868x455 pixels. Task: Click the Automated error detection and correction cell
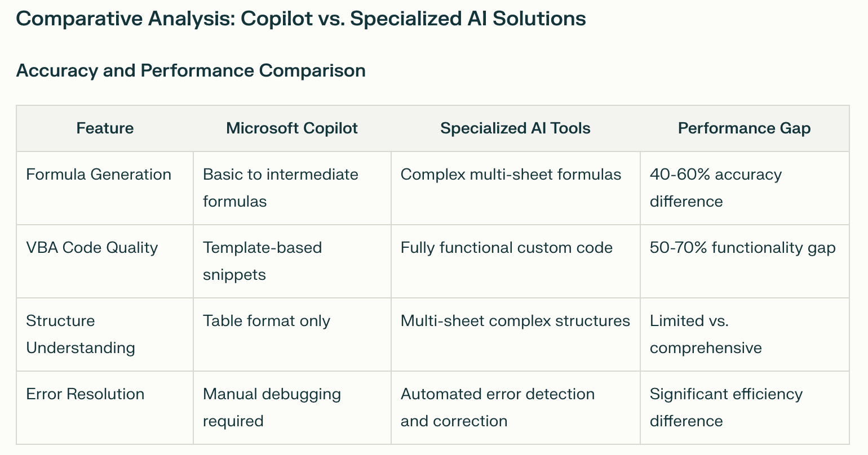click(x=497, y=408)
